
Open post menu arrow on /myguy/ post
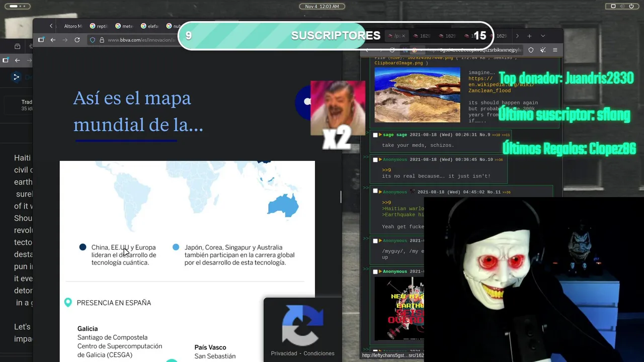pos(380,241)
